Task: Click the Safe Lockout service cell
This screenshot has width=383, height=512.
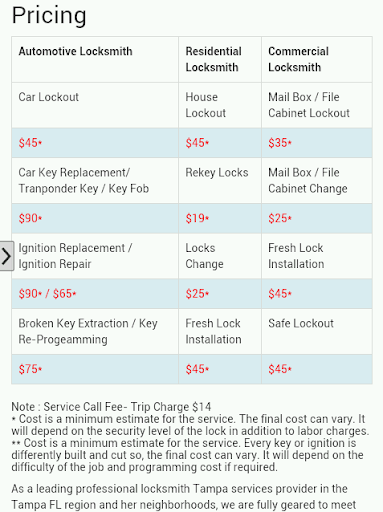Action: coord(317,332)
